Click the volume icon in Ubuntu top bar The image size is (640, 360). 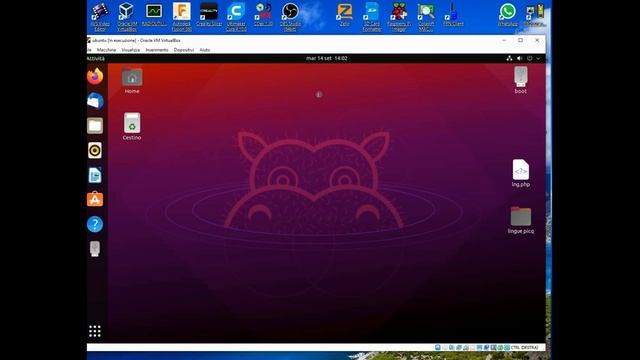tap(520, 58)
